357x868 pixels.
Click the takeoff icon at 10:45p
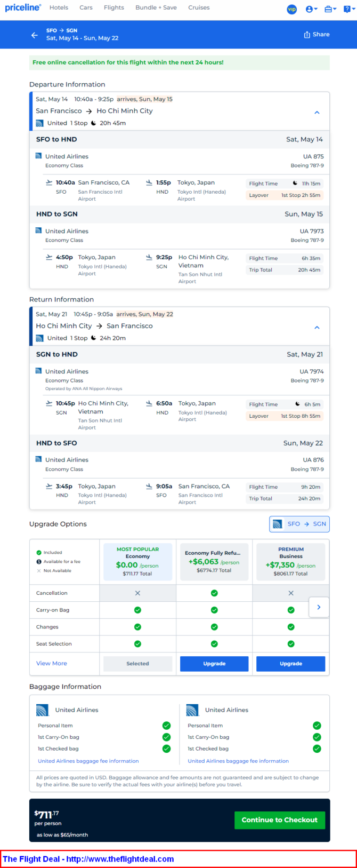(50, 403)
